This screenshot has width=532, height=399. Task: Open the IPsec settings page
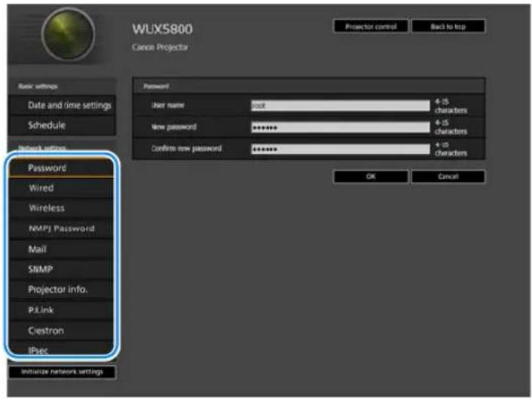61,349
